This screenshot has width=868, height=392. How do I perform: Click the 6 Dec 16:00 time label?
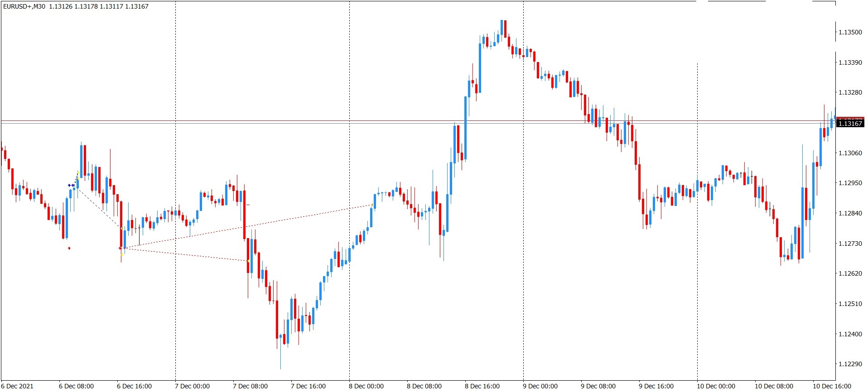(x=135, y=386)
